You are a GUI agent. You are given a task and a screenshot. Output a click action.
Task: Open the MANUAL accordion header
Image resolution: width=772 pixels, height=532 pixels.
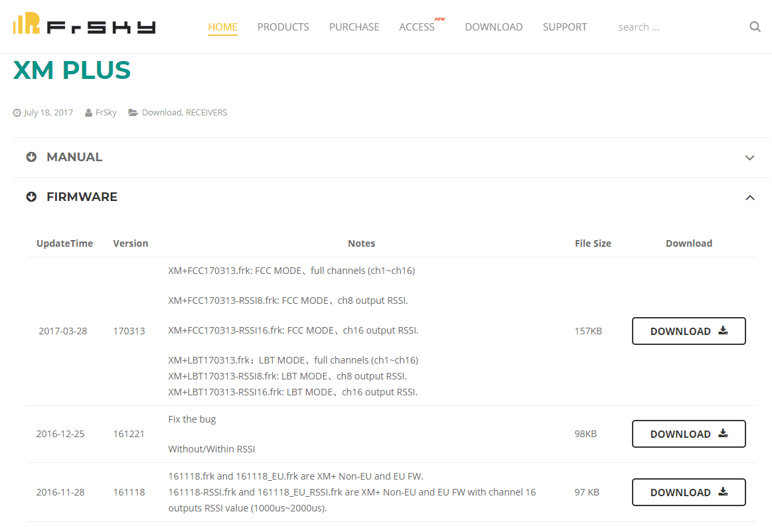pyautogui.click(x=392, y=157)
